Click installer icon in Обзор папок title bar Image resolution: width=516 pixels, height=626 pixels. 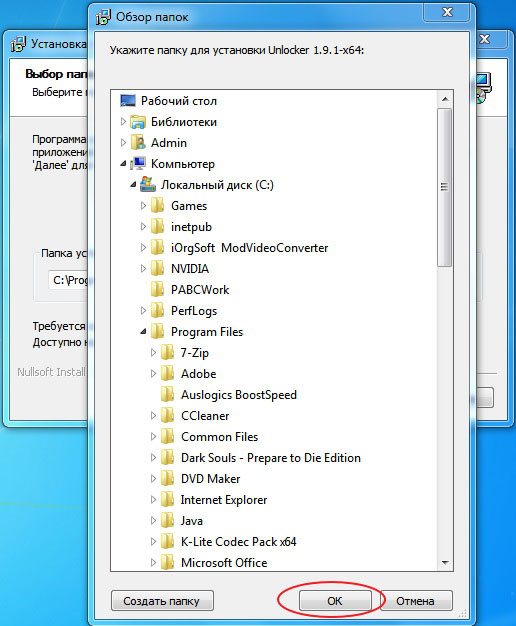click(103, 17)
